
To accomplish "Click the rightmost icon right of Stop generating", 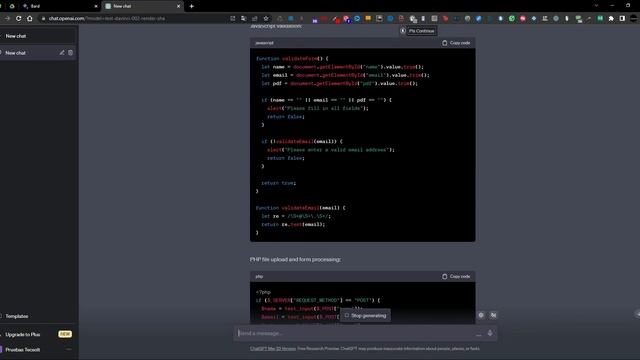I will coord(493,315).
